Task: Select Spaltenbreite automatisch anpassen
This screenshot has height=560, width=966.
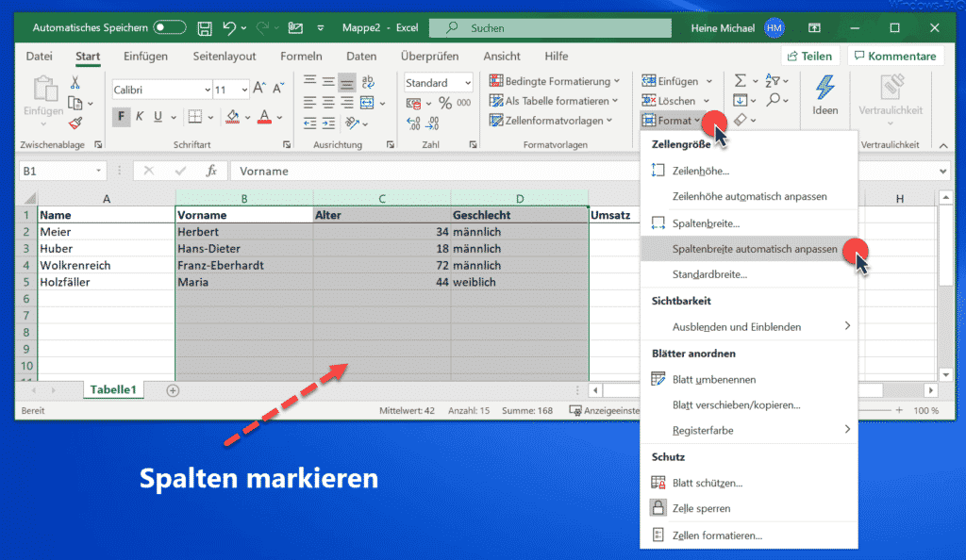Action: tap(749, 249)
